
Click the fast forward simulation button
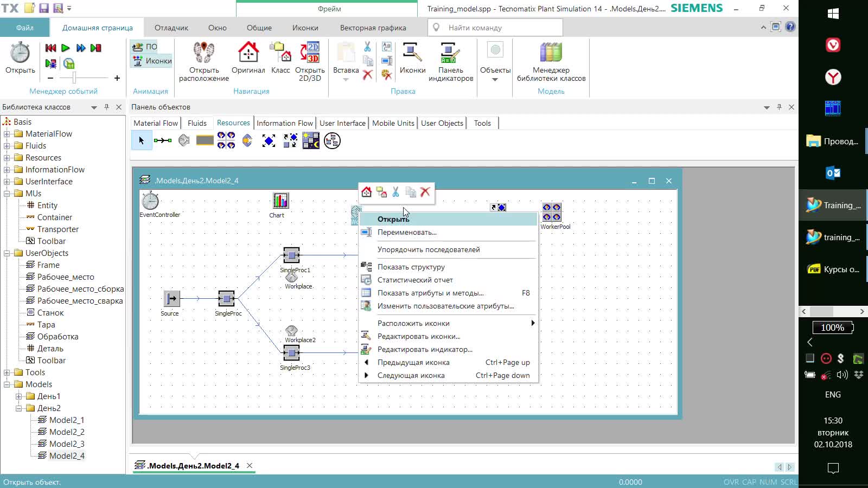[x=81, y=48]
